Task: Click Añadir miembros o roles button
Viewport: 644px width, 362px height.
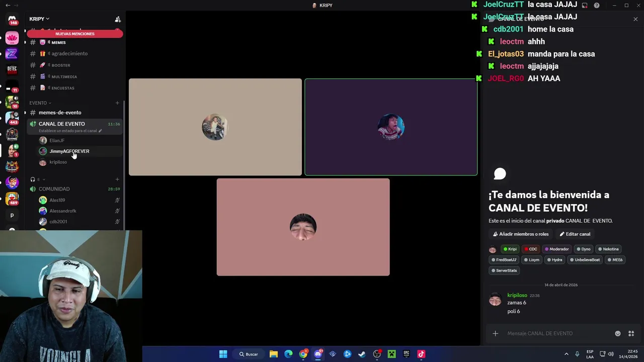Action: [521, 234]
